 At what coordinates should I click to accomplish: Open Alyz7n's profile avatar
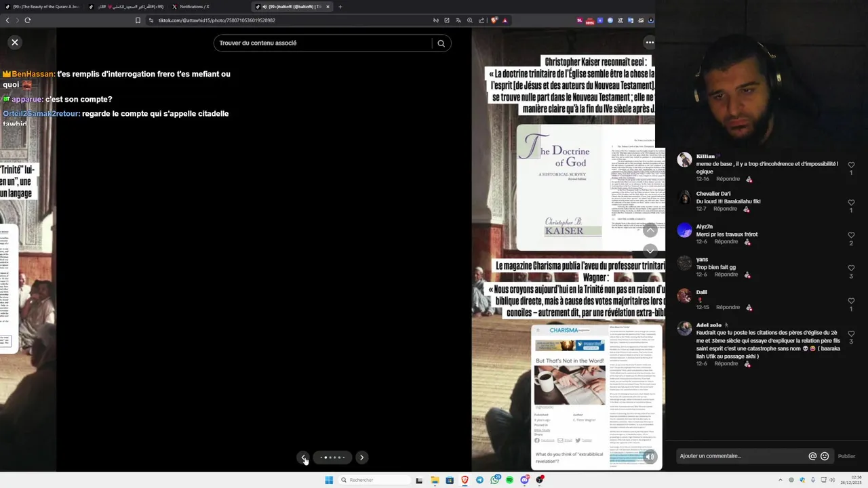pos(684,230)
